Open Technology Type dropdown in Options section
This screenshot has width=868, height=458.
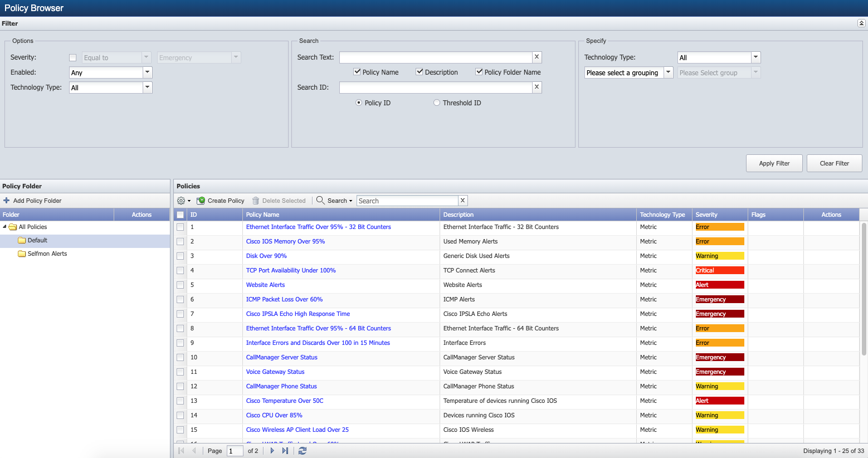tap(147, 87)
